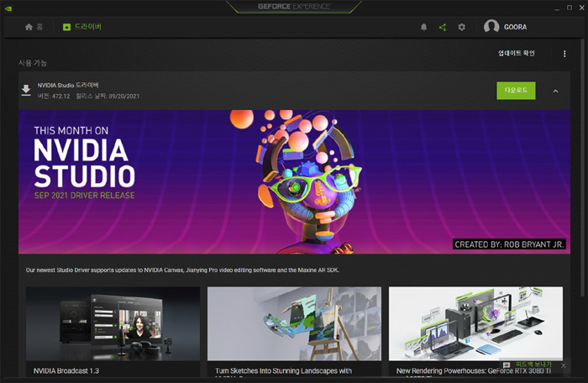Click the green share icon
Image resolution: width=588 pixels, height=383 pixels.
(x=443, y=27)
